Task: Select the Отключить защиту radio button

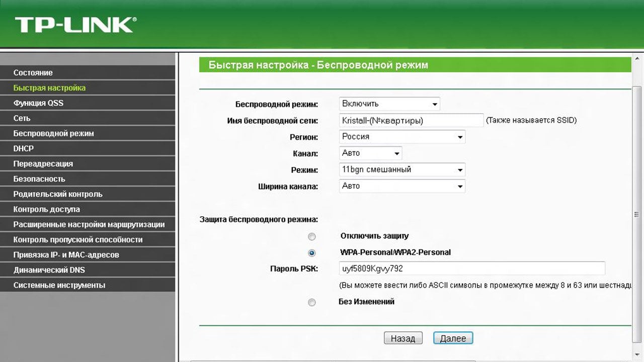Action: [x=312, y=236]
